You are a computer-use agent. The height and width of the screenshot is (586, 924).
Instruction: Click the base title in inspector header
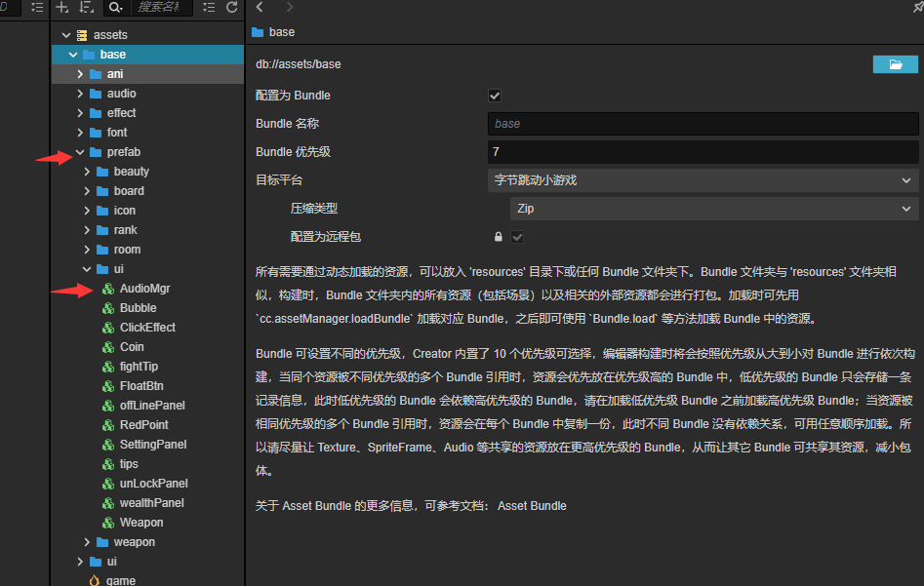click(x=282, y=32)
